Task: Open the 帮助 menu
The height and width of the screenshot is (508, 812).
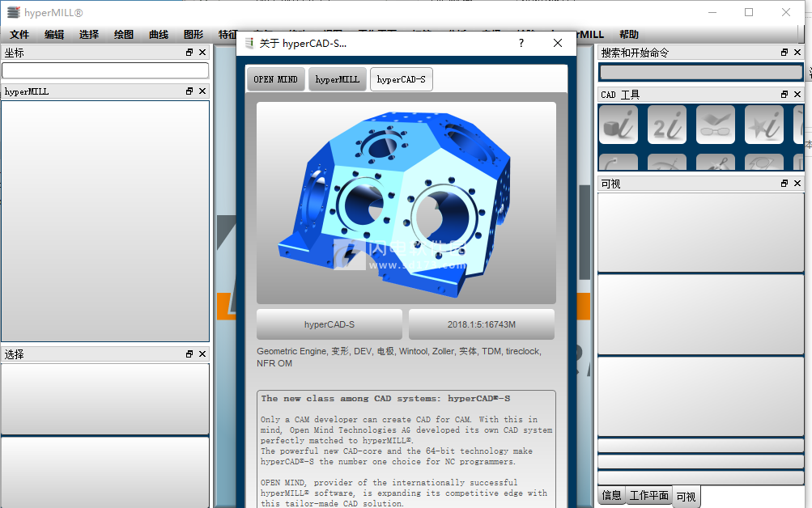Action: point(629,34)
